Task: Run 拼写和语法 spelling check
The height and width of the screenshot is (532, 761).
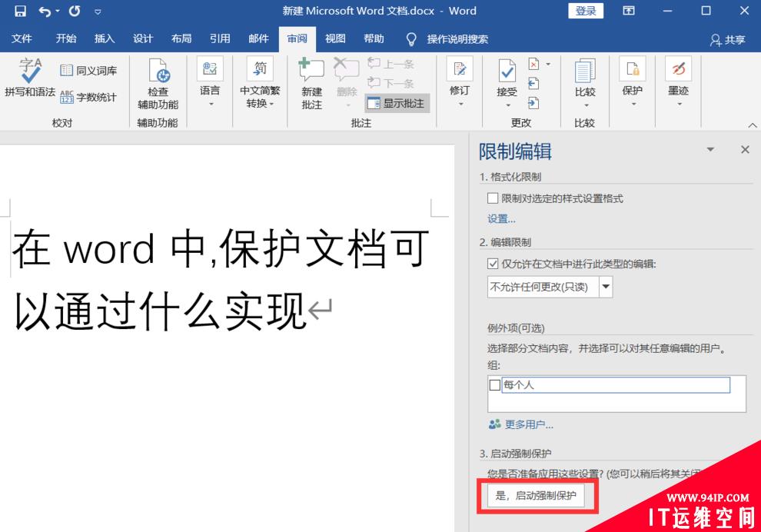Action: [30, 78]
